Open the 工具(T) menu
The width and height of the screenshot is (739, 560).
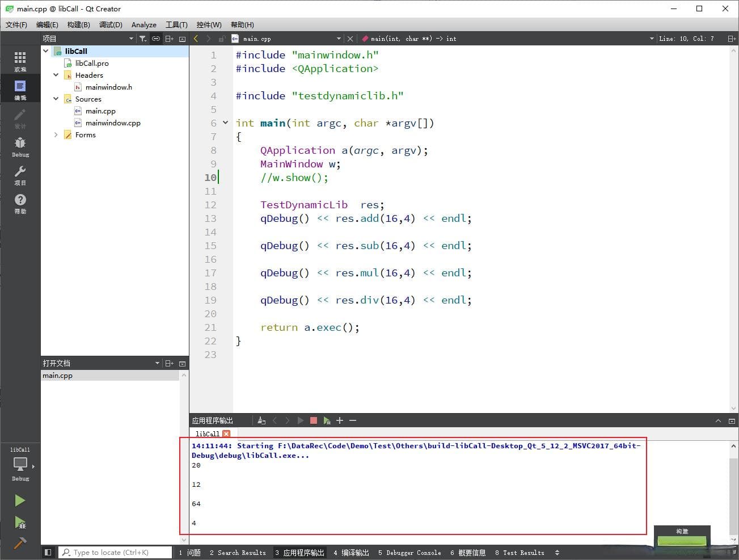click(176, 24)
